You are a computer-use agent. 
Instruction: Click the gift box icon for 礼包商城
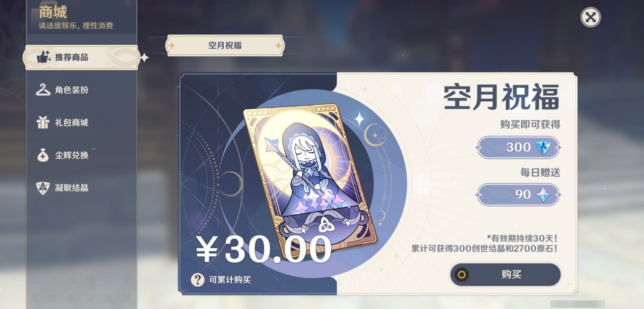tap(43, 122)
